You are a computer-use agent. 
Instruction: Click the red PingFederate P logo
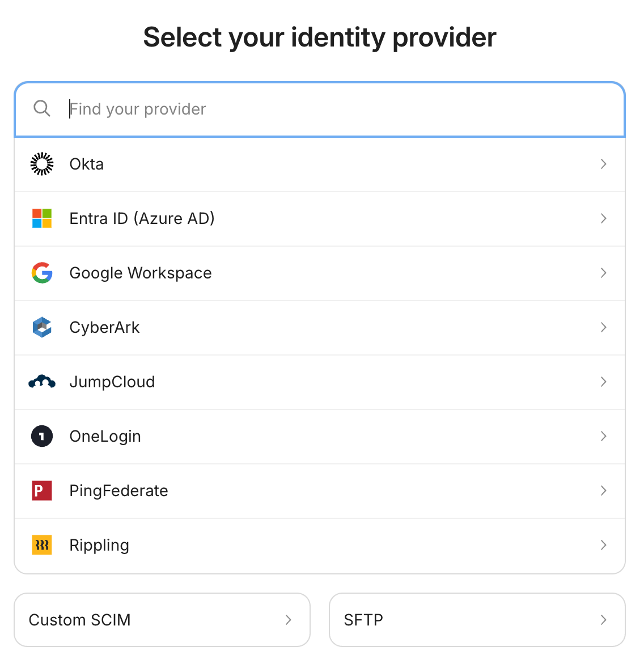click(x=42, y=491)
